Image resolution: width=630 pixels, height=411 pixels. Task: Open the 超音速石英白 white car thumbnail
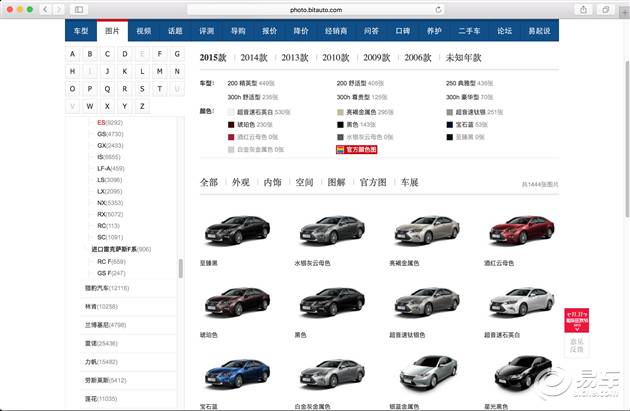coord(522,302)
